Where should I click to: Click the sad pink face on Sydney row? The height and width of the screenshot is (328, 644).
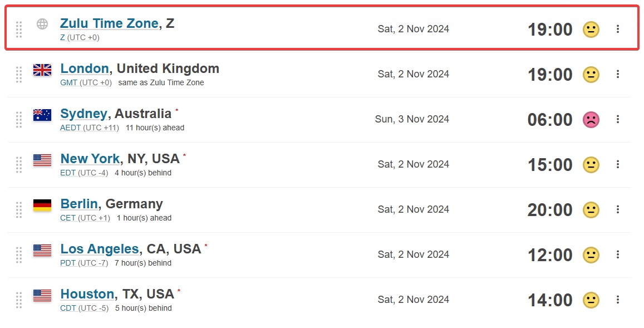point(591,120)
